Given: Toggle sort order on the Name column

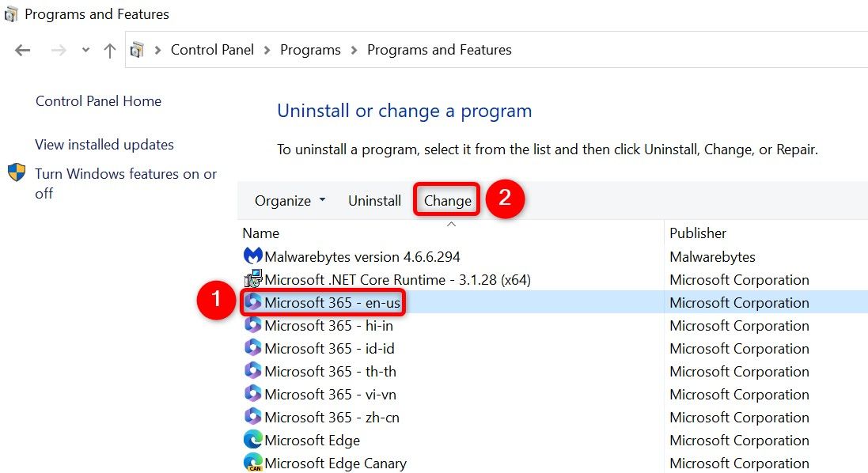Looking at the screenshot, I should pos(261,233).
